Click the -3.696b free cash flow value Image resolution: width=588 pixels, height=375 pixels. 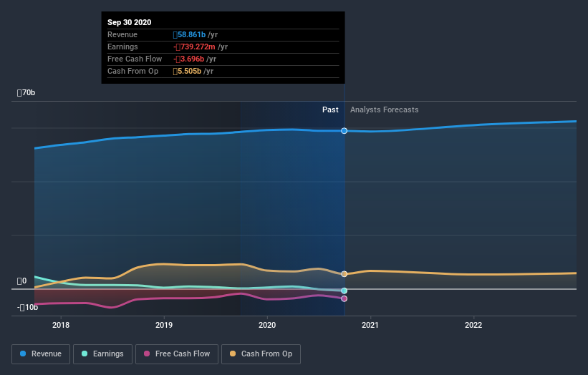[188, 59]
